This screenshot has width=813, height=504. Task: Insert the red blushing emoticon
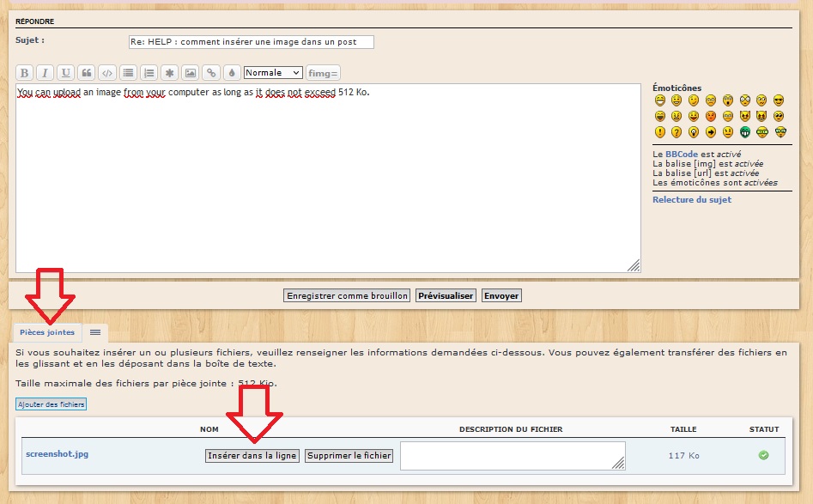tap(711, 116)
